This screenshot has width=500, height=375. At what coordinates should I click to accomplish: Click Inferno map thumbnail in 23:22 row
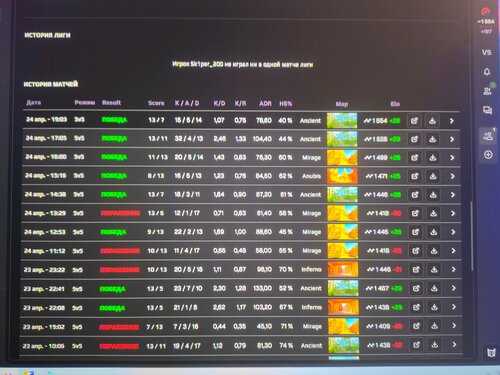click(343, 269)
